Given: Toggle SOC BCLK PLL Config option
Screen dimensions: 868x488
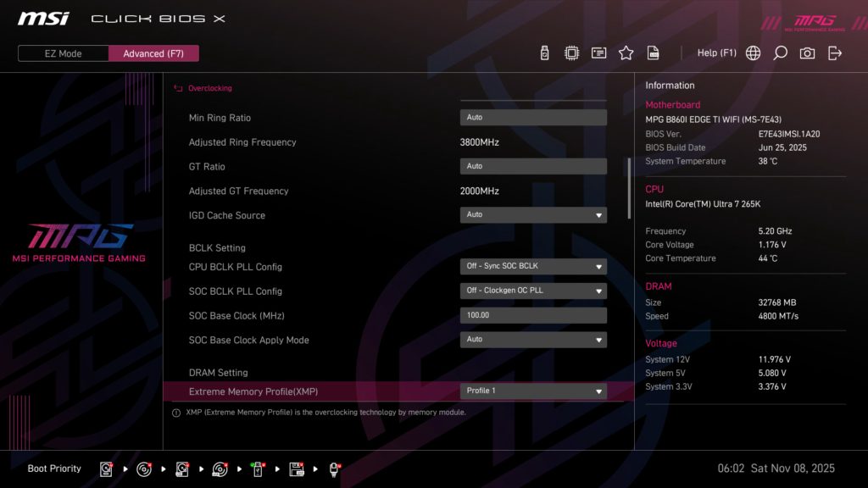Looking at the screenshot, I should coord(533,290).
